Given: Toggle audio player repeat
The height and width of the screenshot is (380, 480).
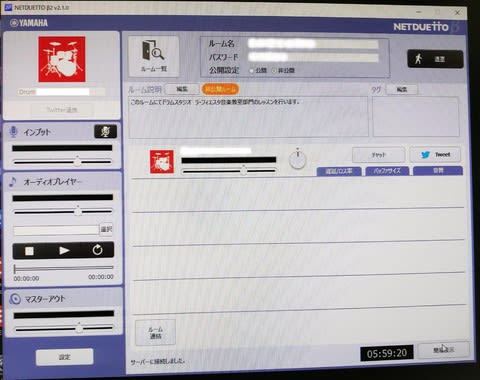Looking at the screenshot, I should [x=97, y=250].
